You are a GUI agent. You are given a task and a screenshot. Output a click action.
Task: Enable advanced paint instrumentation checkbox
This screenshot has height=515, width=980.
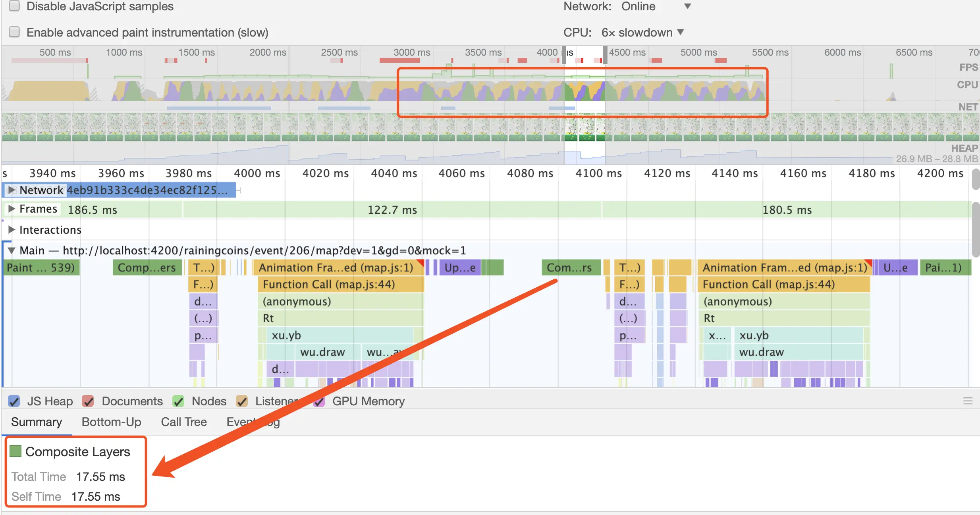14,32
